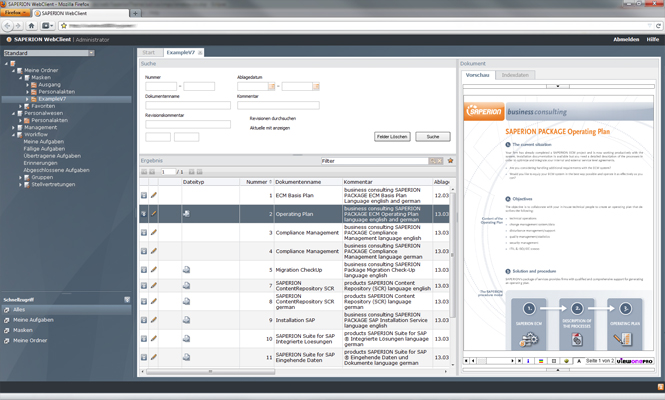The width and height of the screenshot is (665, 400).
Task: Click the file type icon in Installation SAP row
Action: coord(186,320)
